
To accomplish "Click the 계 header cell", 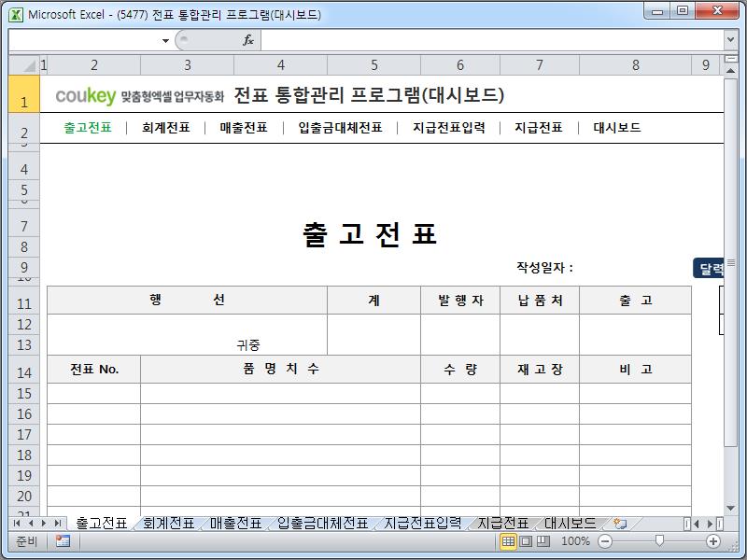I will 374,300.
